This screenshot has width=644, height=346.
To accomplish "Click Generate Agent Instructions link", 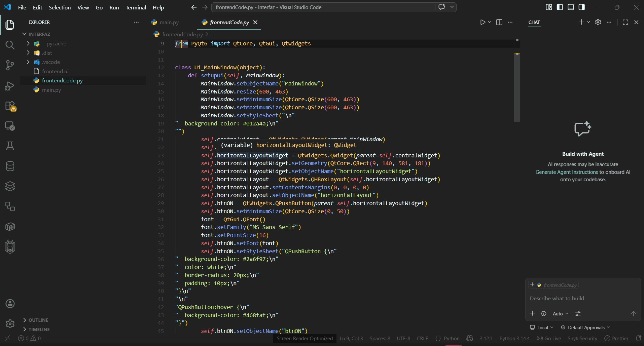I will click(567, 172).
